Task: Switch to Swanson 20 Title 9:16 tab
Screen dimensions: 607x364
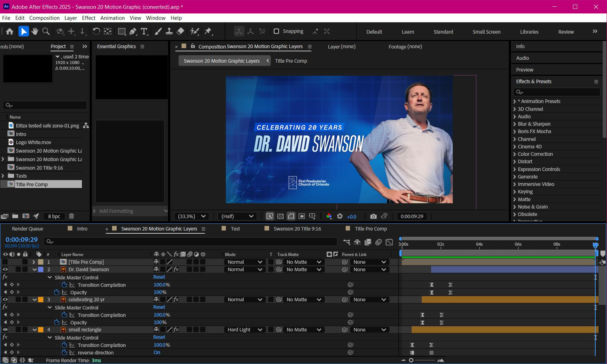Action: (x=297, y=229)
